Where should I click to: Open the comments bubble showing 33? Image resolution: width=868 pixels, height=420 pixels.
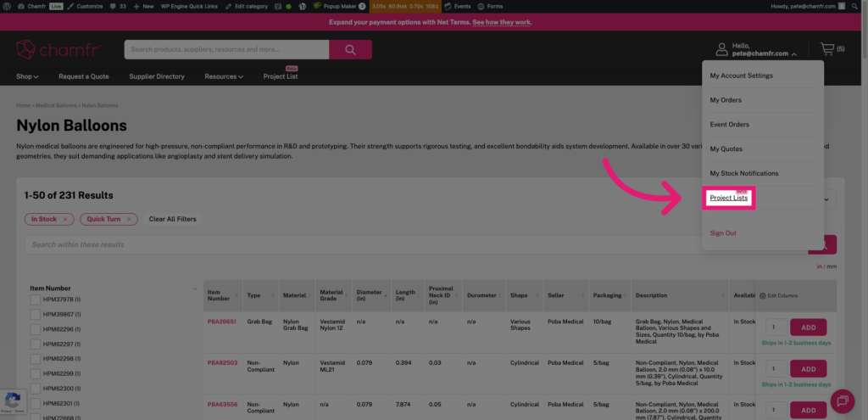[118, 6]
